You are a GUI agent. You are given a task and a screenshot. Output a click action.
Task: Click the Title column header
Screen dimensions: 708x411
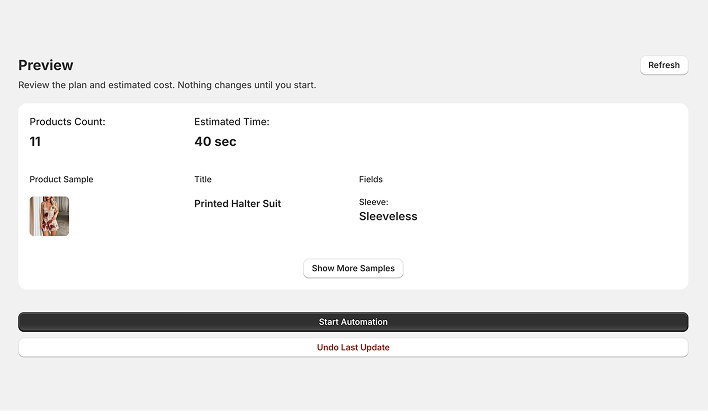(203, 180)
